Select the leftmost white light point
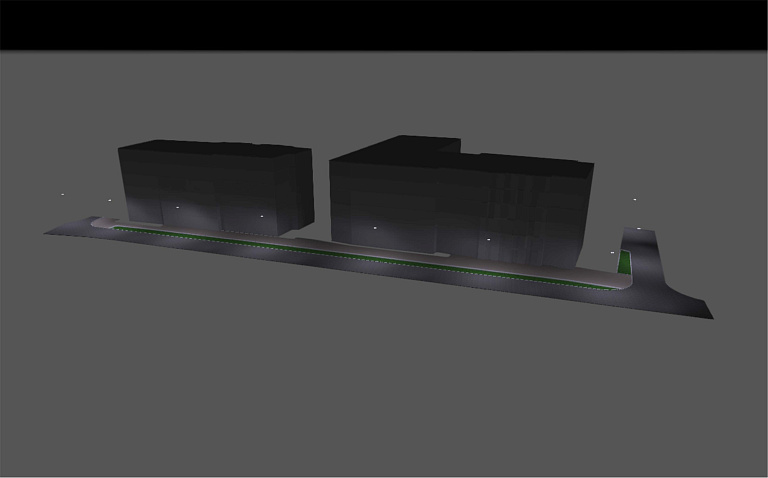The image size is (768, 478). pos(63,194)
